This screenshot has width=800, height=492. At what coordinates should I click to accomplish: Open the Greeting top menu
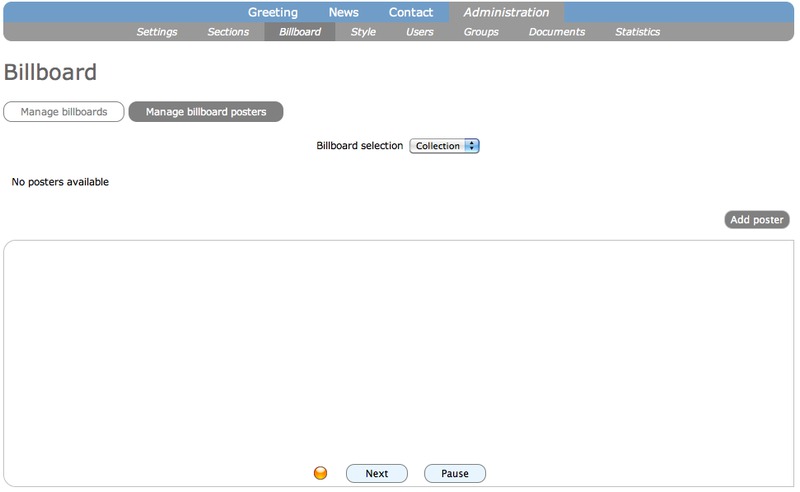tap(273, 13)
